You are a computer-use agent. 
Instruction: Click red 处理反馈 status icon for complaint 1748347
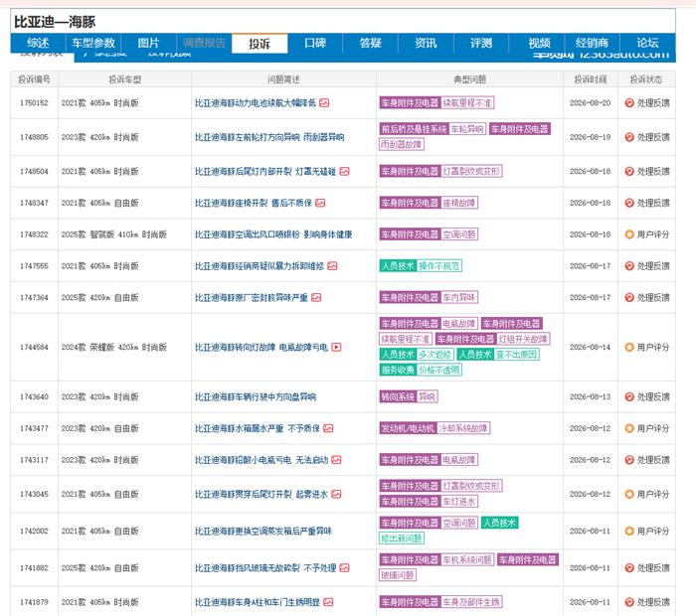[x=629, y=203]
